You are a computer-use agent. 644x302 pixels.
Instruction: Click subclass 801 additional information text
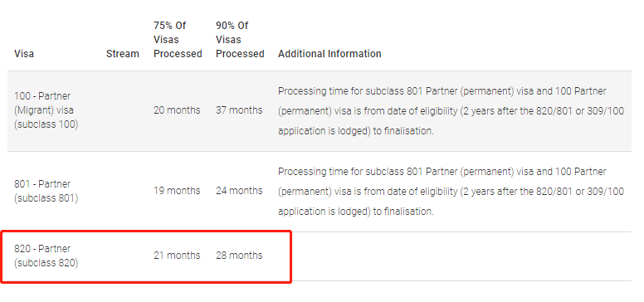(x=451, y=191)
